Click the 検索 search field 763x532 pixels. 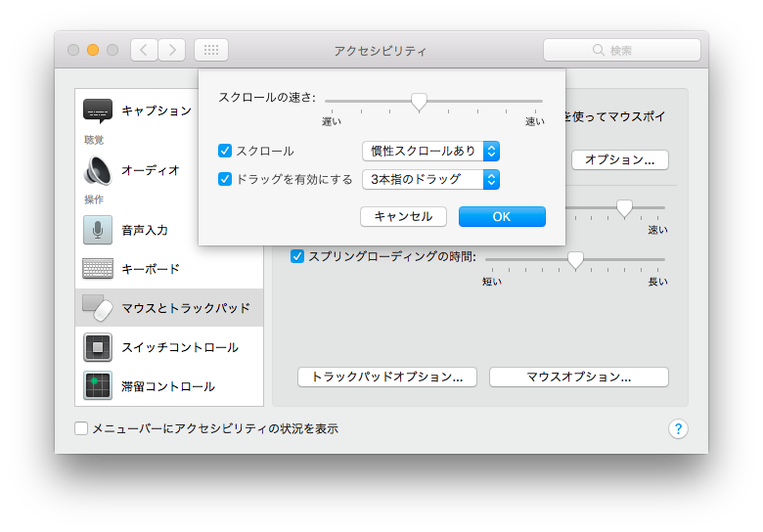[x=622, y=50]
